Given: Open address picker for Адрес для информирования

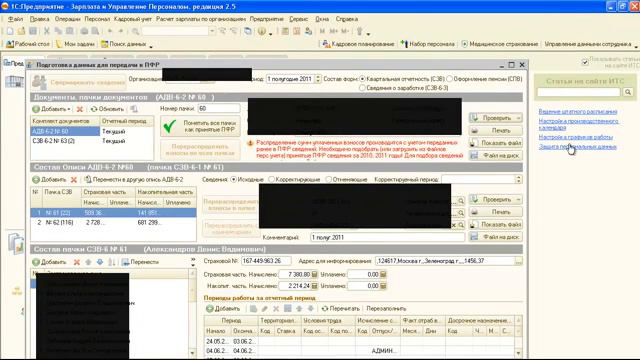Looking at the screenshot, I should pos(518,261).
